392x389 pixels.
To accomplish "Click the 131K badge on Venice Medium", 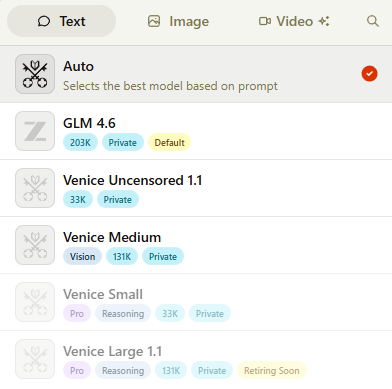I will [122, 257].
